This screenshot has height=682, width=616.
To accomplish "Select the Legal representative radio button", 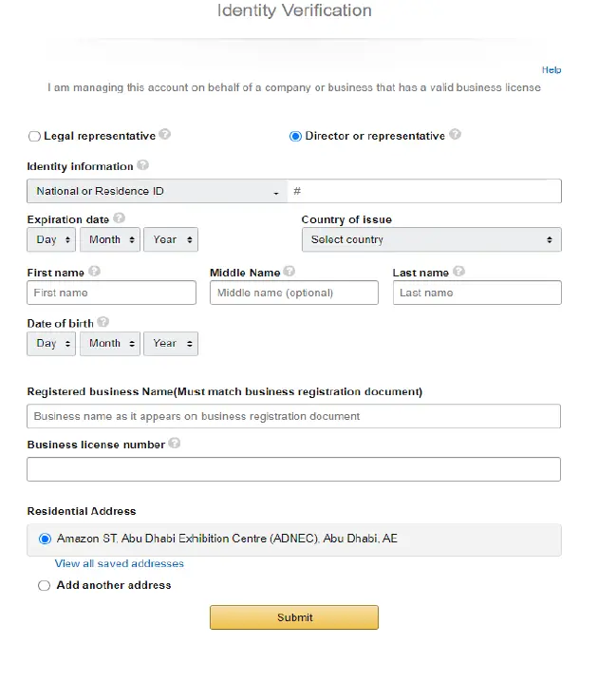I will 35,136.
